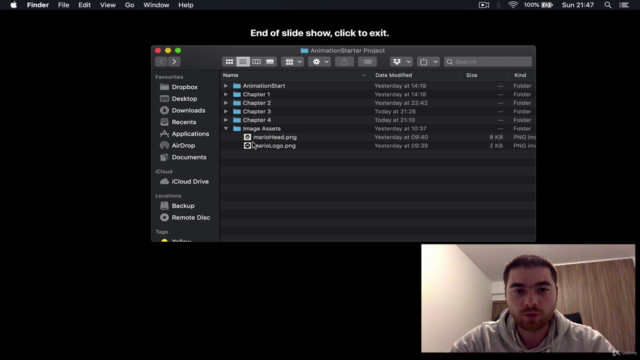
Task: Open the toolbar dropdown beside the search field
Action: 428,62
